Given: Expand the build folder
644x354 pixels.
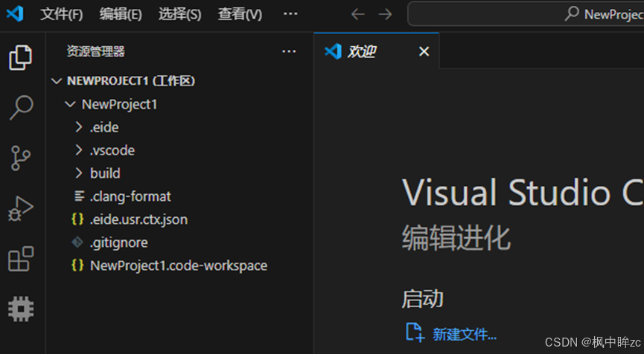Looking at the screenshot, I should pyautogui.click(x=78, y=173).
